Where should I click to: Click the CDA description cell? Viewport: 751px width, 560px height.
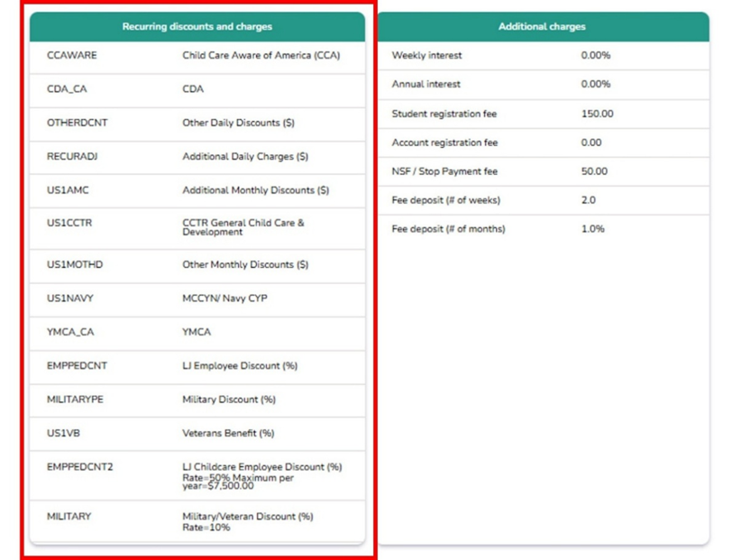[x=193, y=89]
